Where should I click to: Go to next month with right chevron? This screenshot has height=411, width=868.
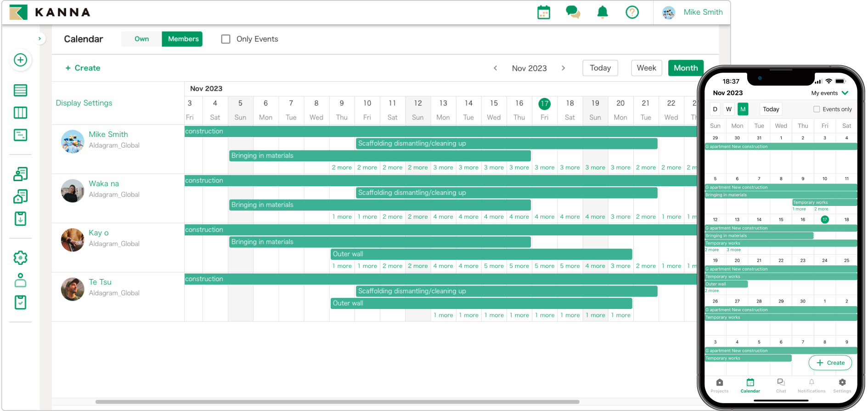(x=563, y=68)
